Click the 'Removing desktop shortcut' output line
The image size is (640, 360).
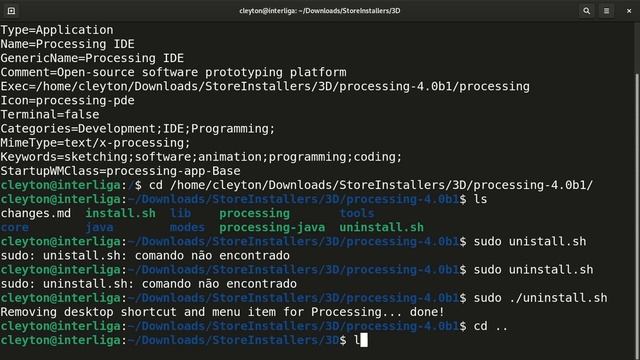point(222,312)
